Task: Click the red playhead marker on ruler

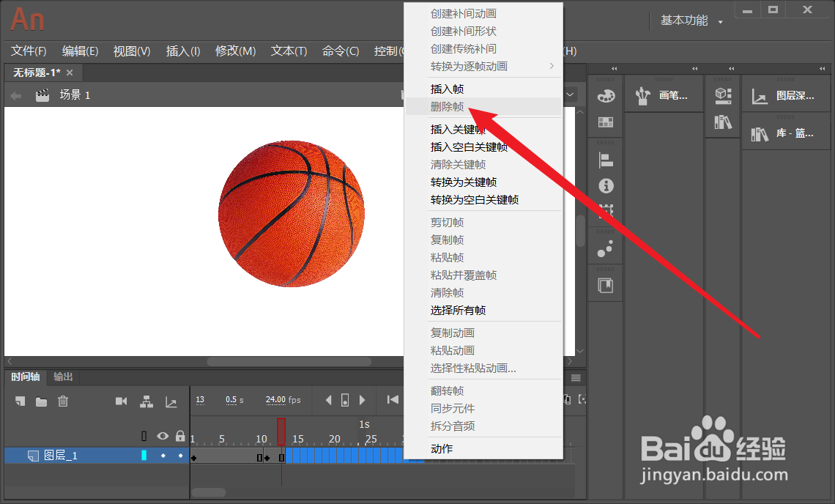Action: click(281, 431)
